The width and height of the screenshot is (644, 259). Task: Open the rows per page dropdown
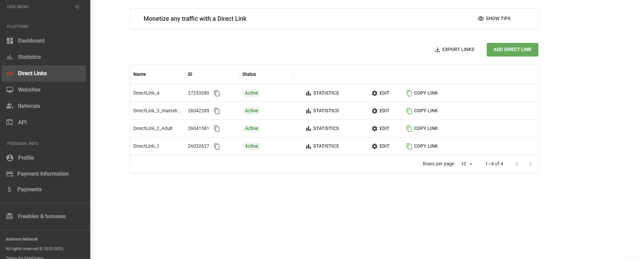467,164
